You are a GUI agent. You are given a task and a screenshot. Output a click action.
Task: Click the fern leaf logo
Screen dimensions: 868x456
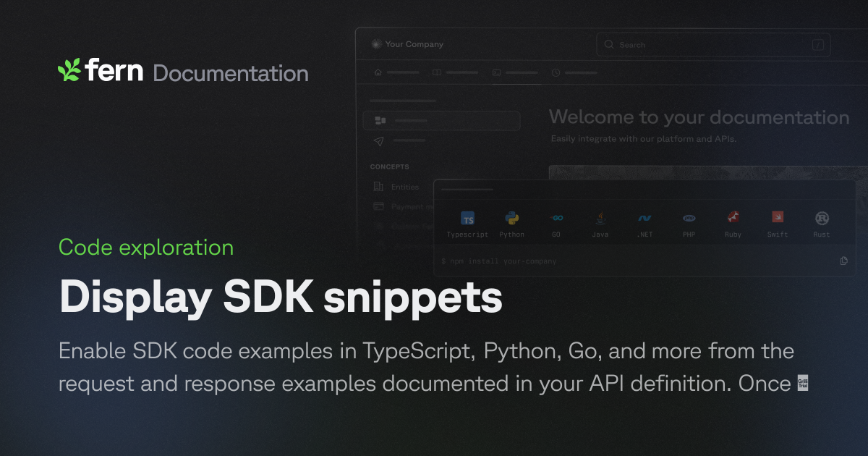tap(69, 70)
